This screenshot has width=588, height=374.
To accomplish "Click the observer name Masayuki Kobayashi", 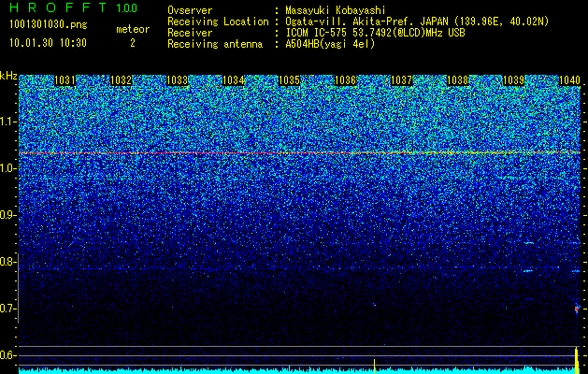I will point(336,10).
